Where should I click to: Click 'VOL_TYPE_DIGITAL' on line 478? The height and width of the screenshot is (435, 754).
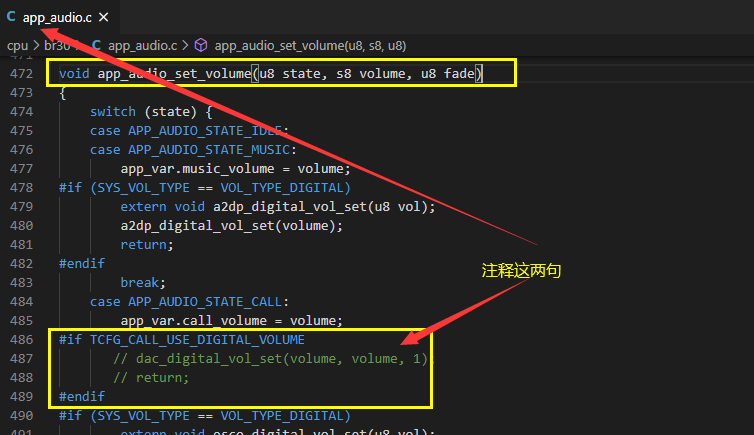tap(281, 187)
